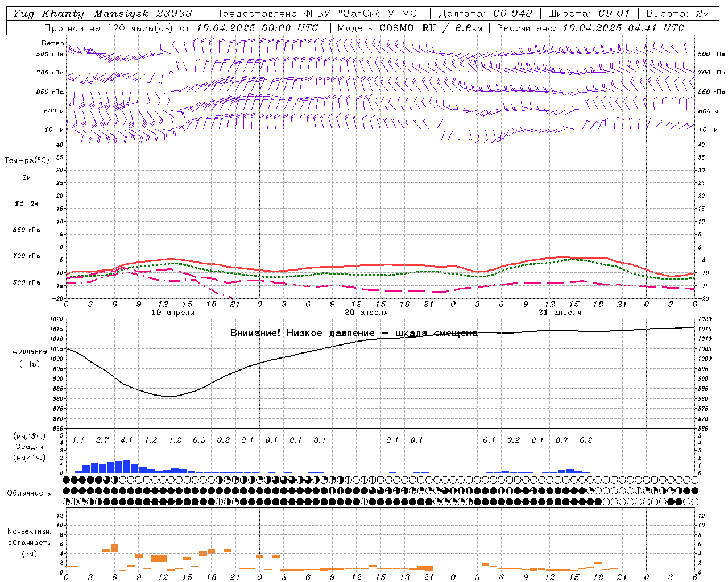The height and width of the screenshot is (582, 728).
Task: Click the (гПа) unit under Давление
Action: [x=30, y=364]
